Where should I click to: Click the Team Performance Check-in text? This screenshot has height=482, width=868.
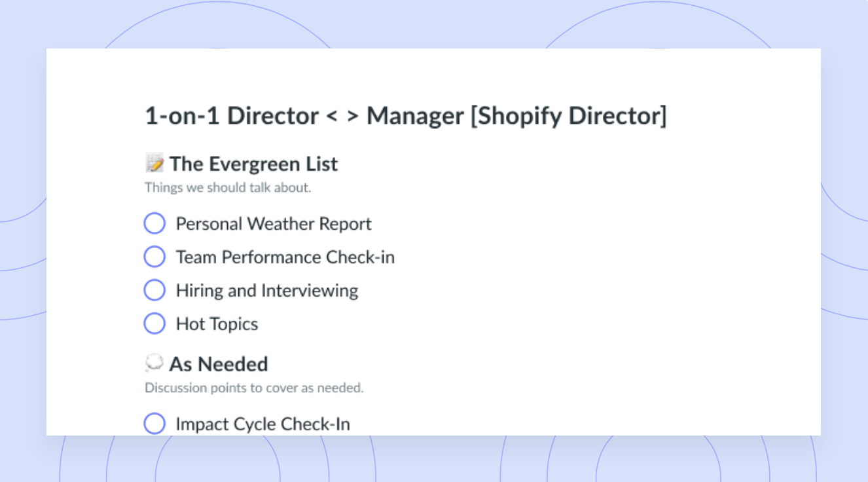[x=285, y=257]
